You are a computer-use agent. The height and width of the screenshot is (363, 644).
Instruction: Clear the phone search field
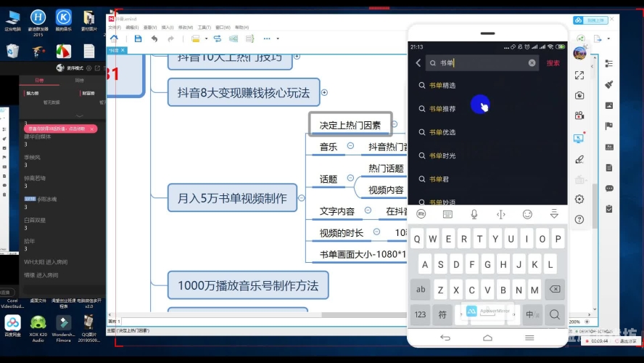(x=532, y=63)
